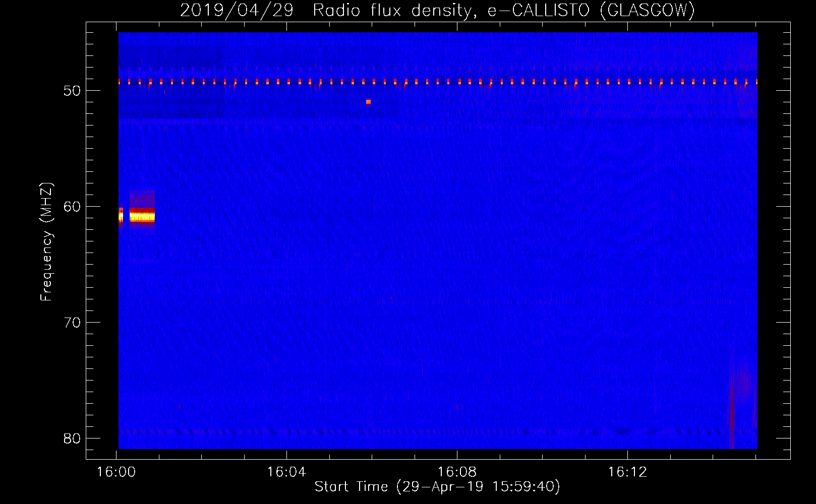Click the 60 frequency tick label
Viewport: 816px width, 504px height.
coord(72,207)
